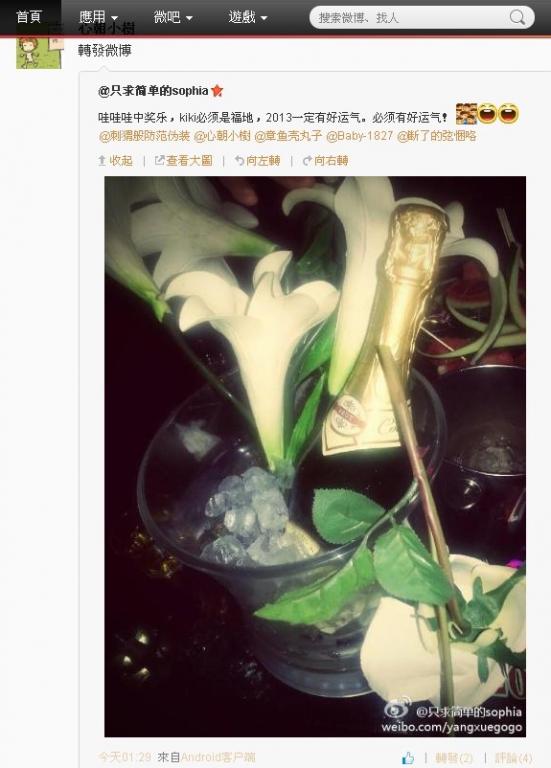Viewport: 551px width, 768px height.
Task: Click the search magnifier icon
Action: click(x=517, y=18)
